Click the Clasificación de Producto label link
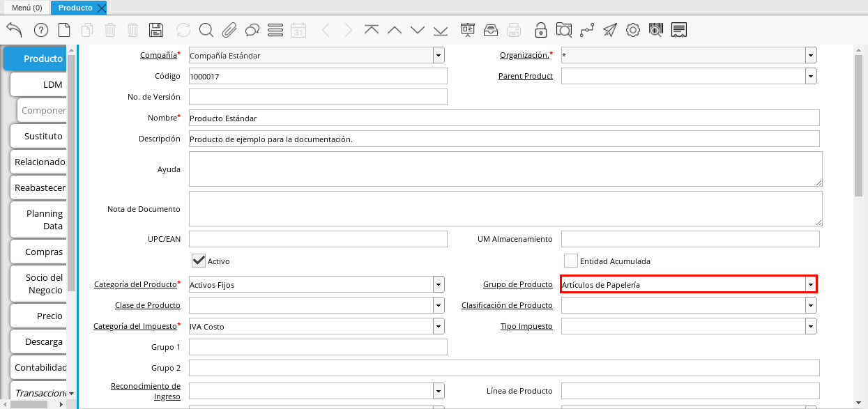This screenshot has width=868, height=409. (x=507, y=305)
